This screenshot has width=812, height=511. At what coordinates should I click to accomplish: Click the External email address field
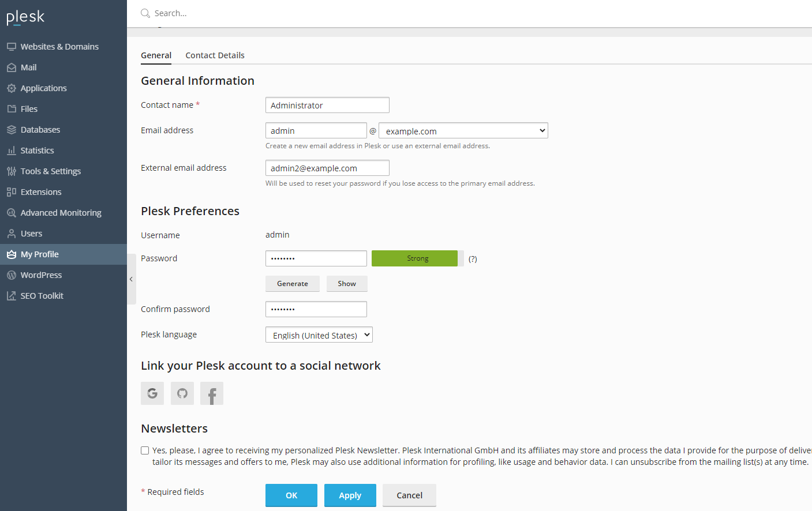(x=327, y=168)
